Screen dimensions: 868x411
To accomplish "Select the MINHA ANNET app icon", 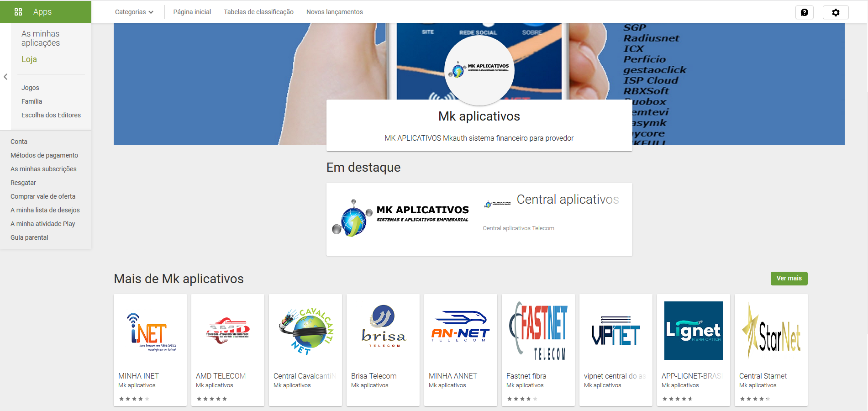I will (x=460, y=330).
